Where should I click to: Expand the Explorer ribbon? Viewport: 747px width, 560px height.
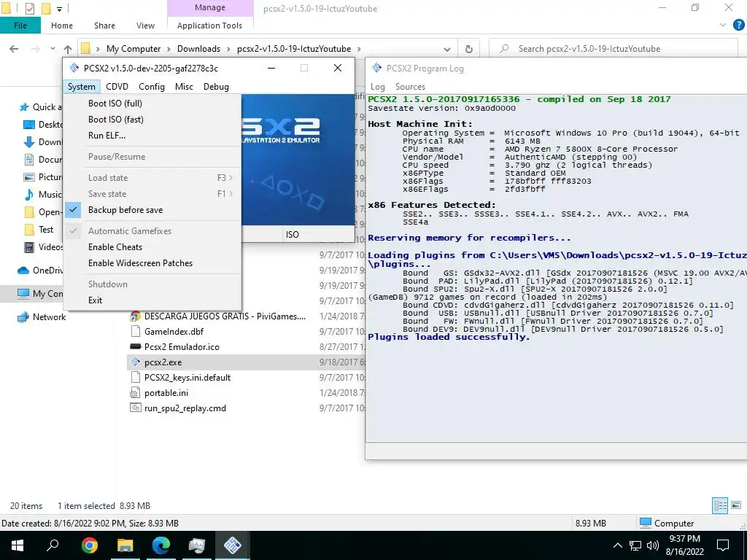tap(723, 26)
